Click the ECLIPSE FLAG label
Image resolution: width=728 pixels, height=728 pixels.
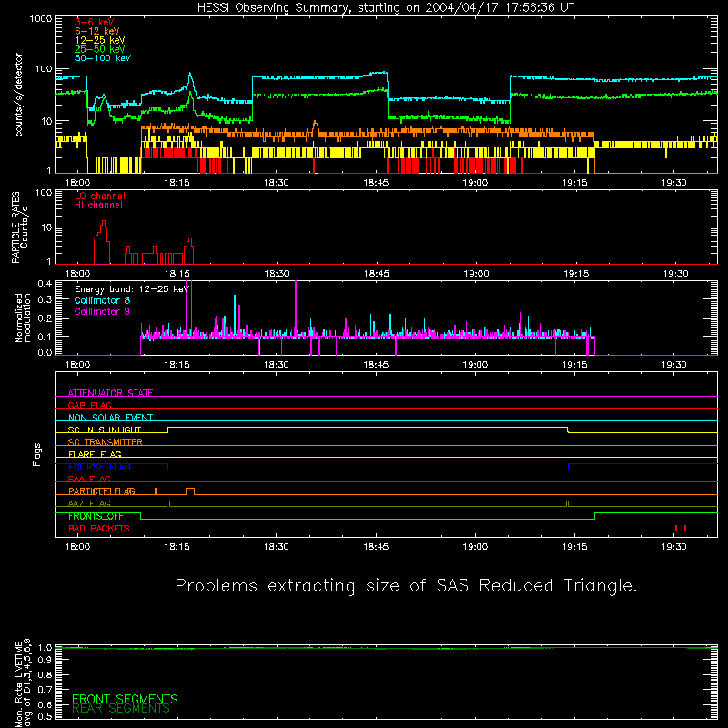99,467
